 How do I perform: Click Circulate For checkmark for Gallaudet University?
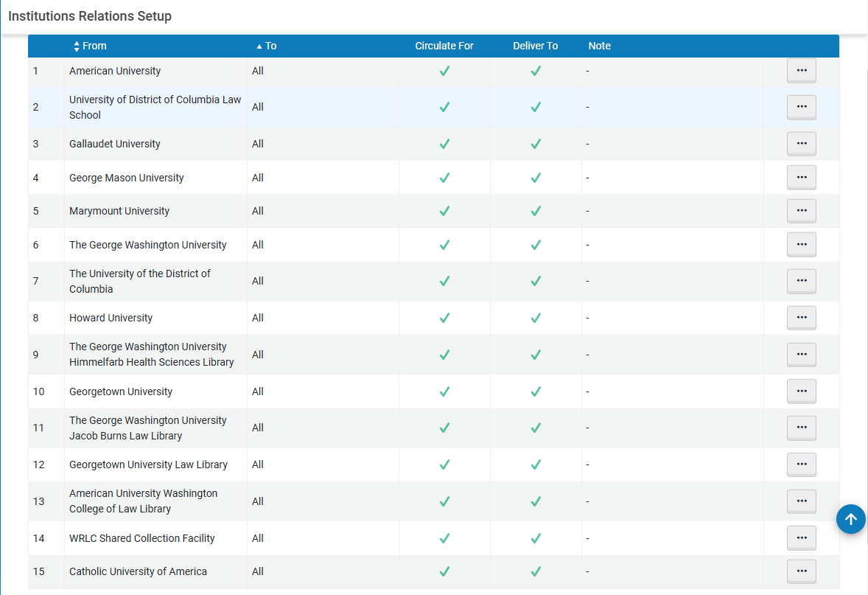(444, 144)
